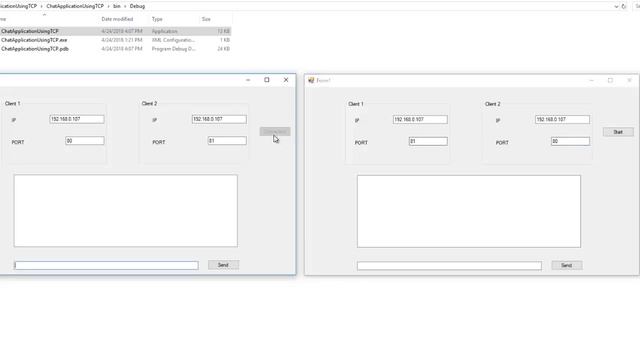Click Client 1 PORT field in Form1 window

[428, 141]
